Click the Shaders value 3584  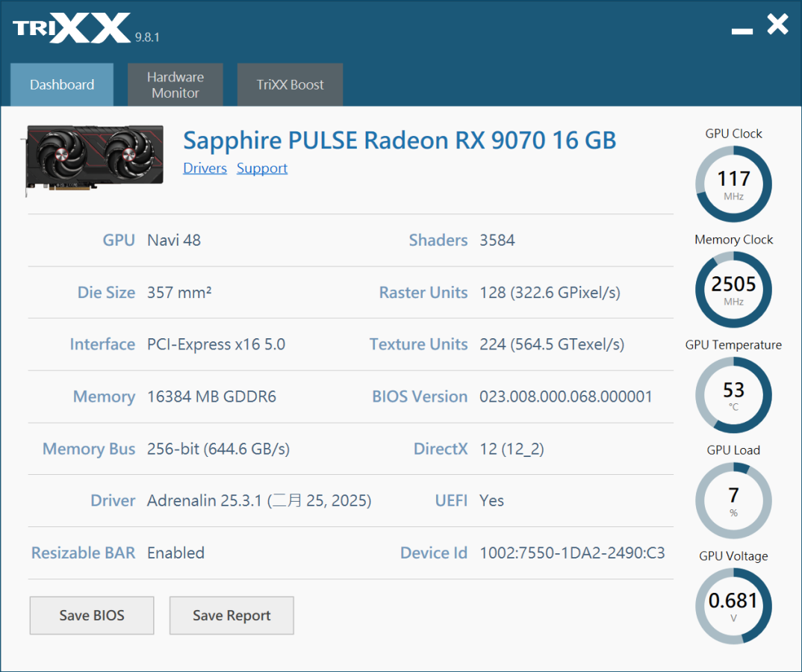(x=497, y=240)
